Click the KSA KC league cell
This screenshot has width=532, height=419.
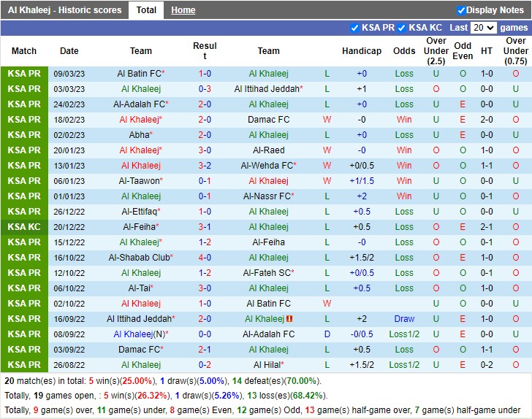24,227
